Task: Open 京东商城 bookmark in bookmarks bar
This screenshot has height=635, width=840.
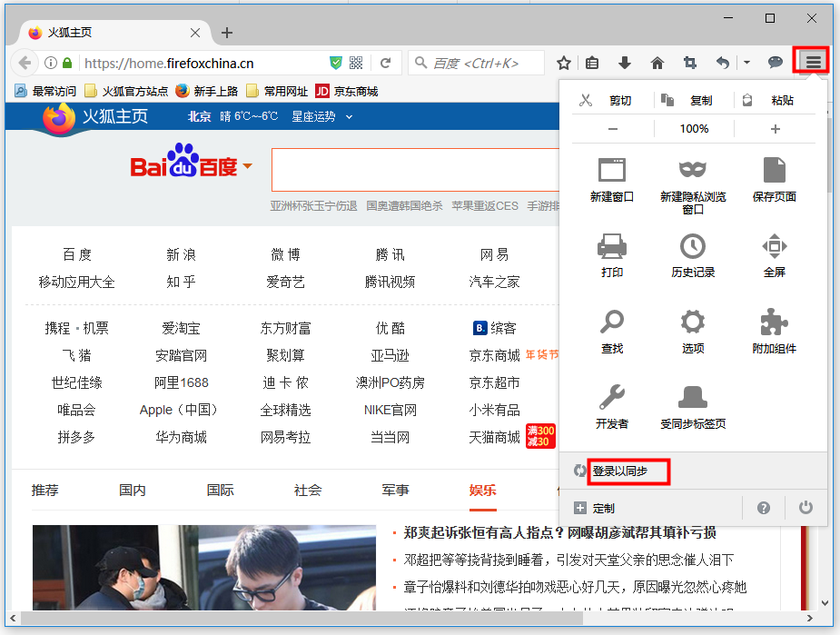Action: 347,91
